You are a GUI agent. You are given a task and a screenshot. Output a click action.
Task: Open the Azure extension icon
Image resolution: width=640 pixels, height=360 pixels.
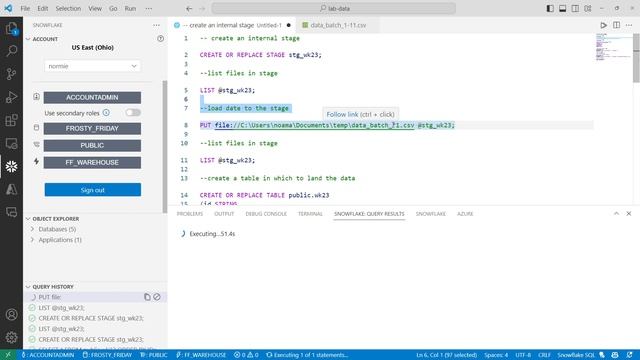click(x=11, y=189)
